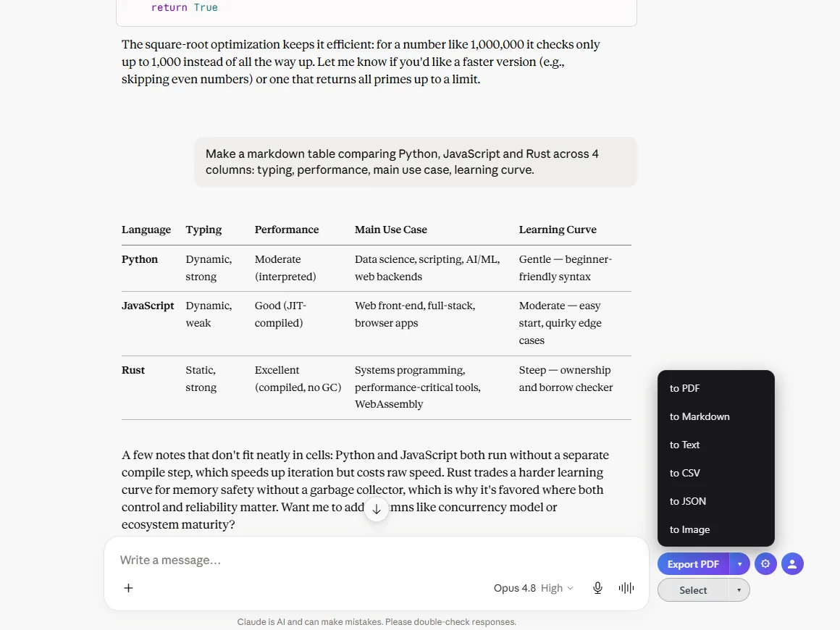Image resolution: width=840 pixels, height=630 pixels.
Task: Click the 'Excellent (compiled, no GC)' cell
Action: [x=298, y=379]
